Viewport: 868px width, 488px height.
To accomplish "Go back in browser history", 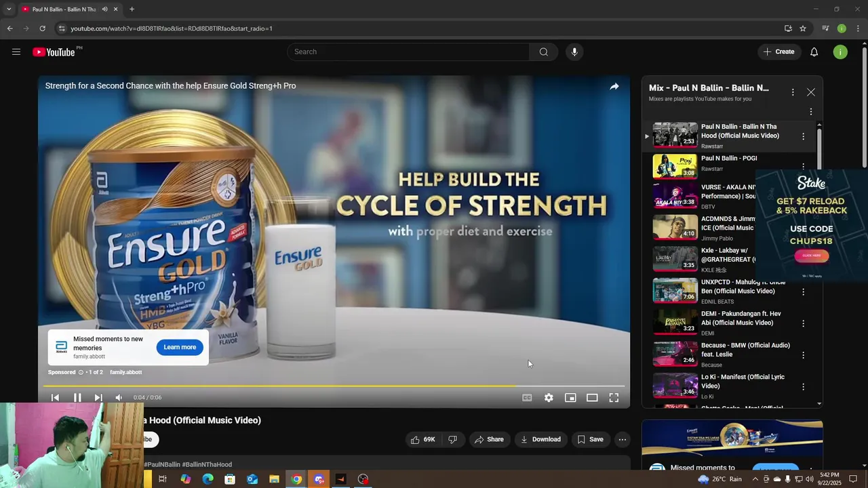I will 9,28.
